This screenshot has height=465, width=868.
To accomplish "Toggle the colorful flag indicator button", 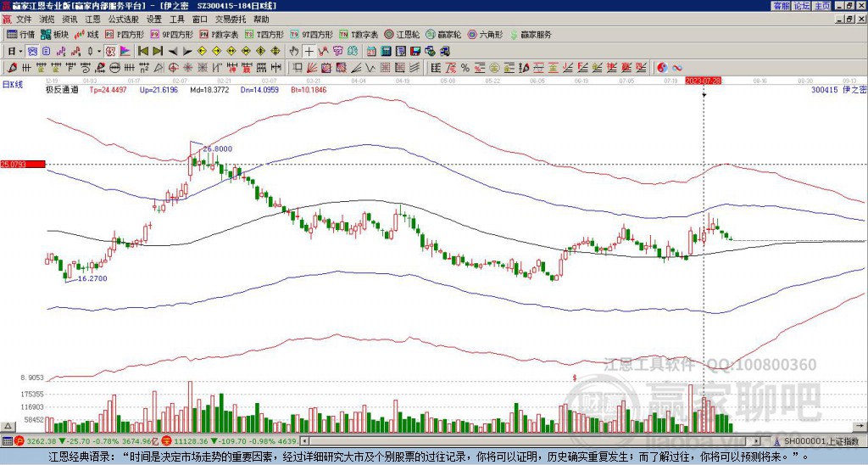I will [125, 52].
